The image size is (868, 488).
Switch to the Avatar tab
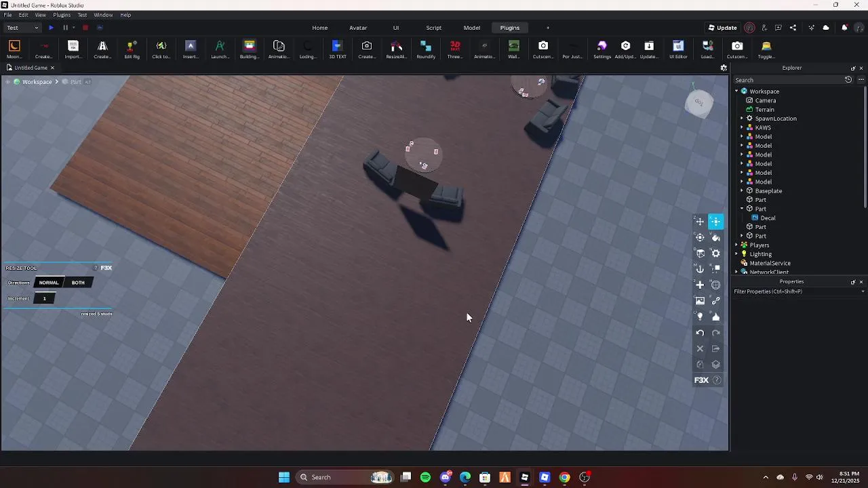pyautogui.click(x=358, y=28)
